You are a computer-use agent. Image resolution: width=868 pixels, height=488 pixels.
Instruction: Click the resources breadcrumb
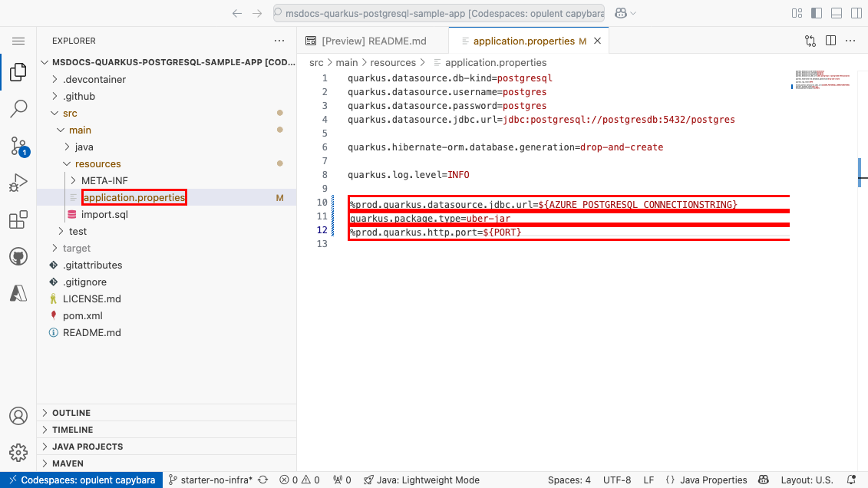click(x=393, y=62)
